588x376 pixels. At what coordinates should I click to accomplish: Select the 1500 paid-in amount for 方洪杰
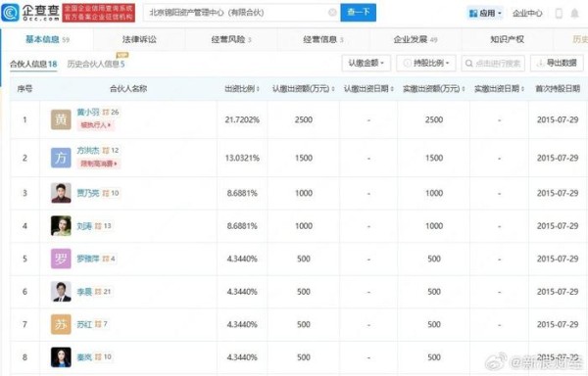434,158
